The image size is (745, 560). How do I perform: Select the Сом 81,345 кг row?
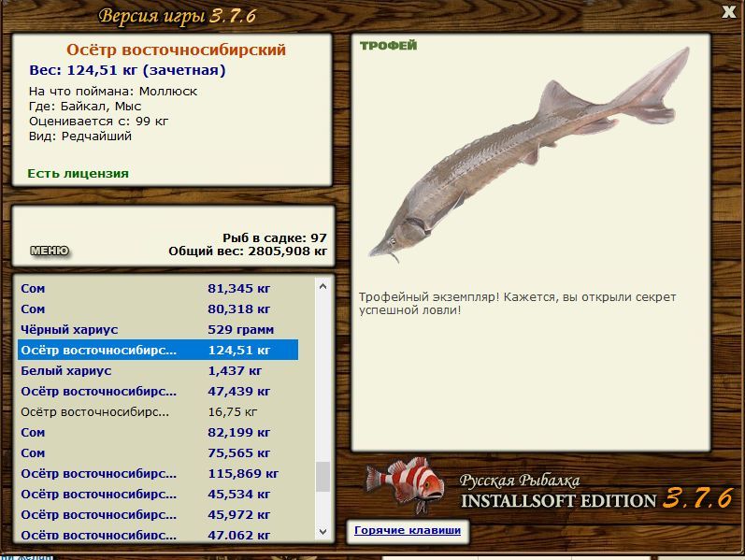(x=158, y=288)
